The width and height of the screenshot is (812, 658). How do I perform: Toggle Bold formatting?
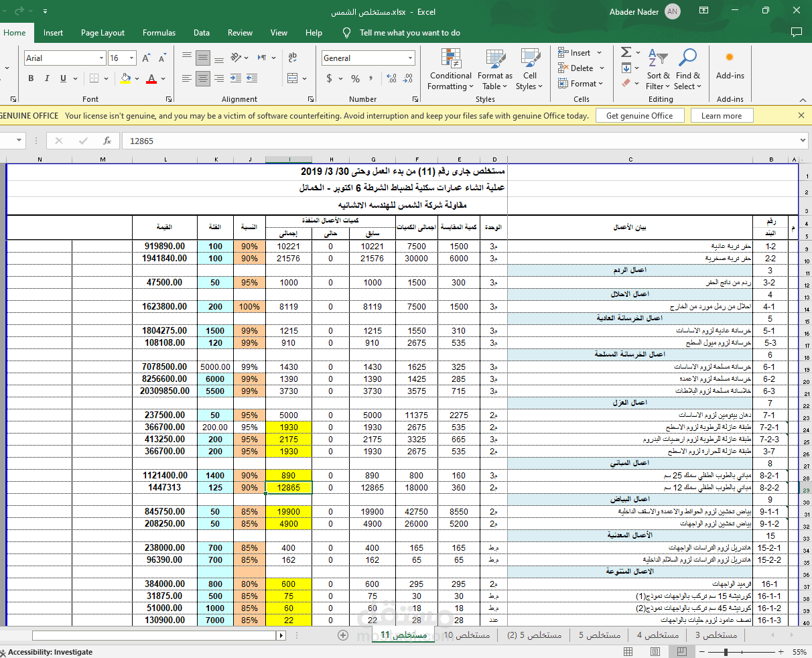[31, 78]
